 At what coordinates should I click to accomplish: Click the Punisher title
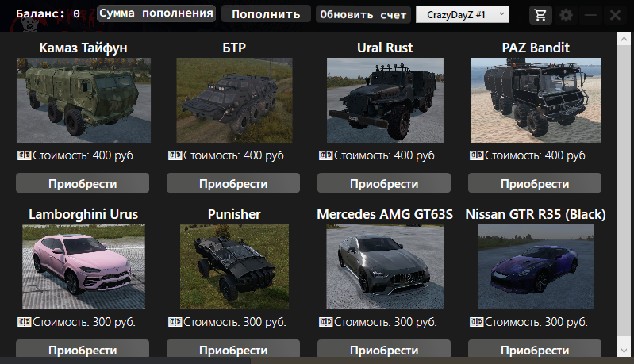pos(234,214)
